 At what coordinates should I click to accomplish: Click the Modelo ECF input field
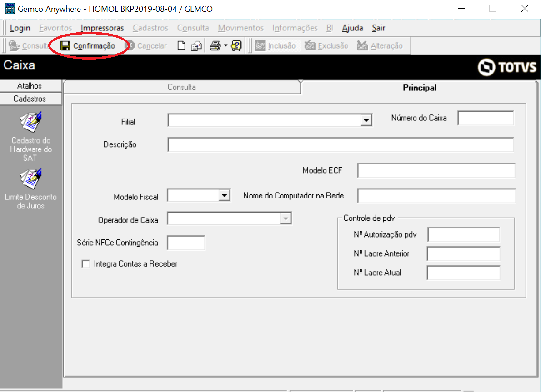[436, 171]
